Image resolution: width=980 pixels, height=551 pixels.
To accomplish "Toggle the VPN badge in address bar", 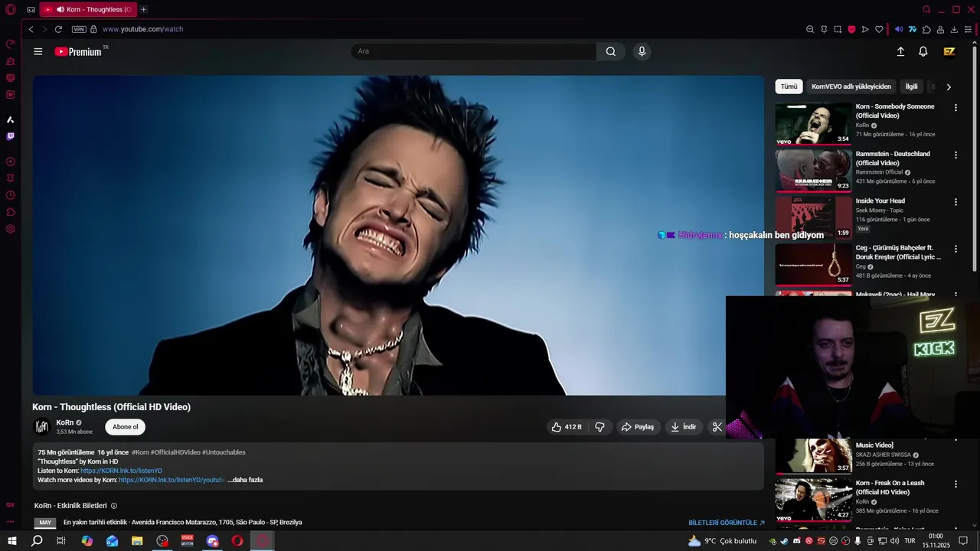I will (x=79, y=29).
